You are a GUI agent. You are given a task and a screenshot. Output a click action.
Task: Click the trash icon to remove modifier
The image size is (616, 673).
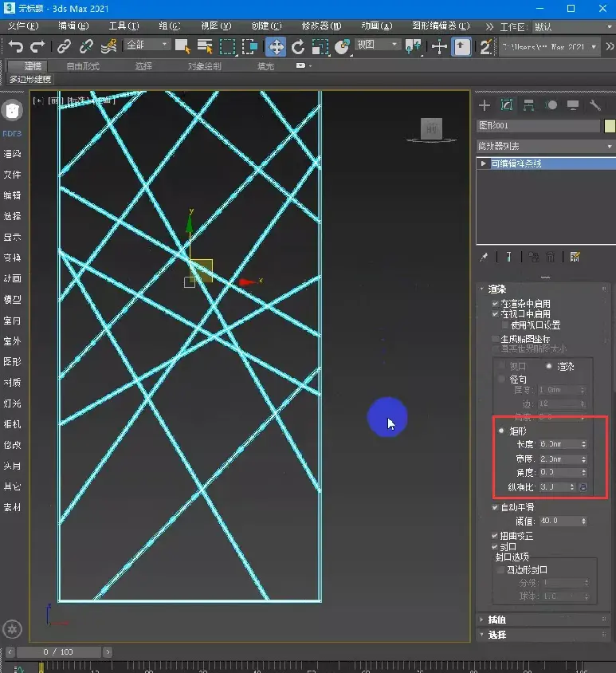click(550, 257)
